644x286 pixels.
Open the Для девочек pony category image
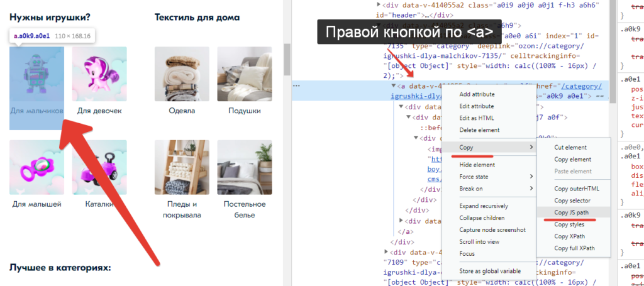tap(99, 74)
